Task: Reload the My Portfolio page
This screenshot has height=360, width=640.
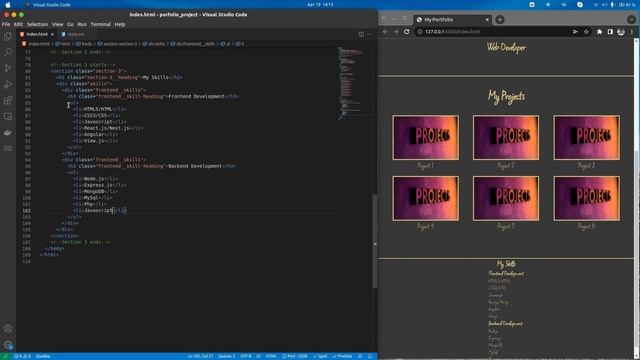Action: click(407, 31)
